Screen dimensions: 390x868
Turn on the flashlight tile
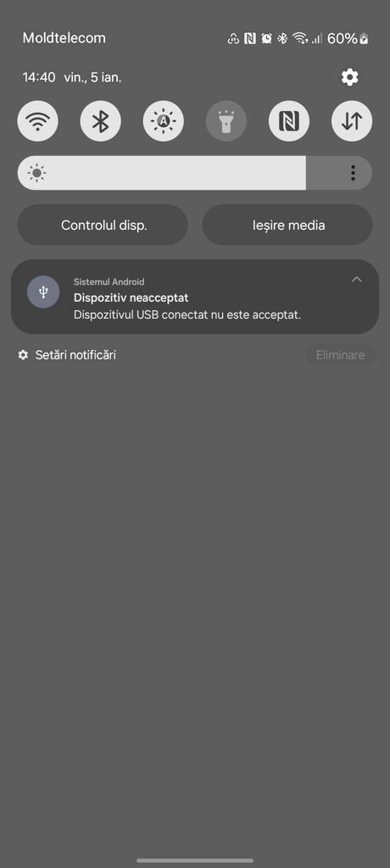tap(226, 120)
